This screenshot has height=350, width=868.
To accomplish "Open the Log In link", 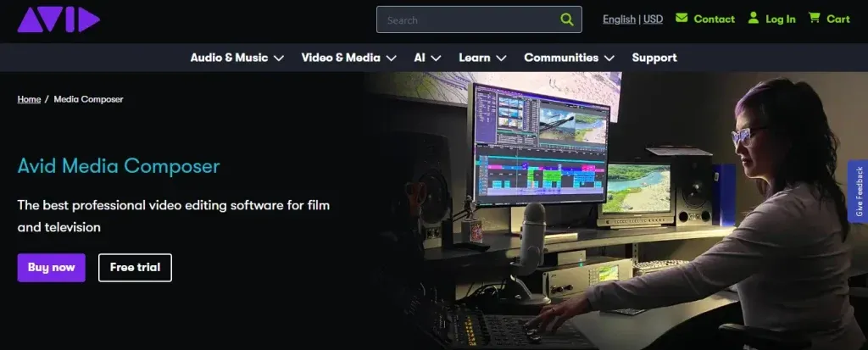I will [781, 19].
